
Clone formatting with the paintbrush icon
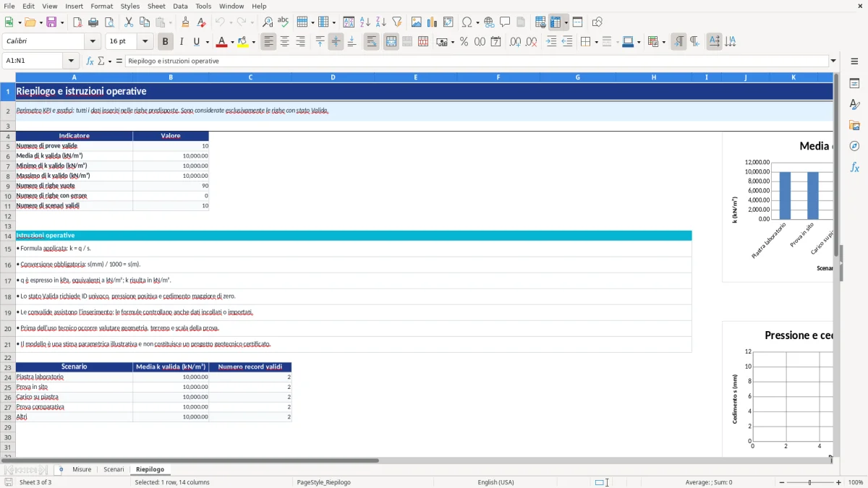pyautogui.click(x=186, y=22)
